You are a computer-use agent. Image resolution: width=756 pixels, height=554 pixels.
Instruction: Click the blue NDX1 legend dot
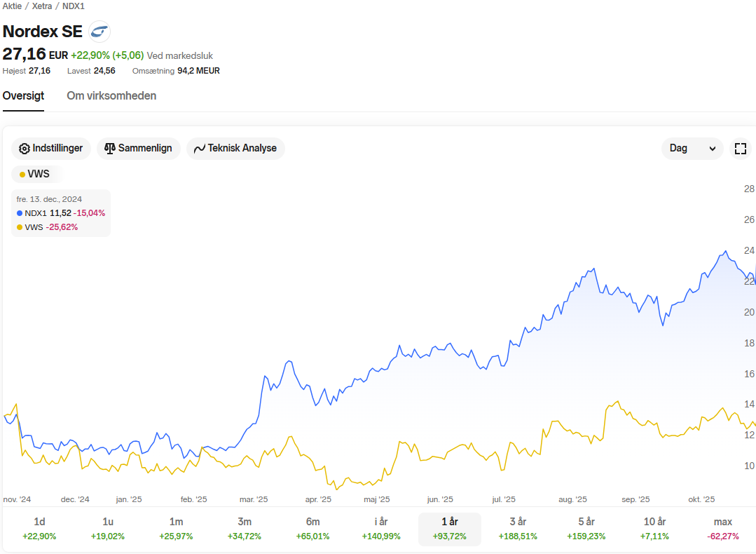tap(20, 213)
